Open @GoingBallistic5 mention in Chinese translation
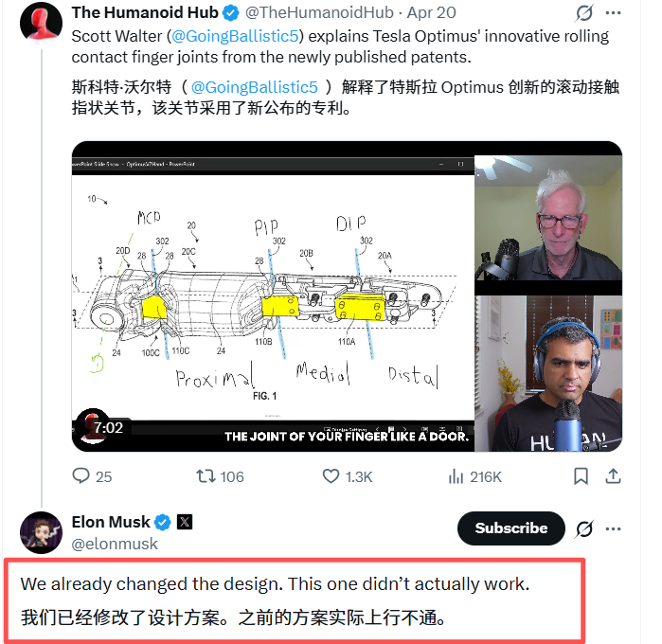Image resolution: width=662 pixels, height=644 pixels. click(254, 87)
